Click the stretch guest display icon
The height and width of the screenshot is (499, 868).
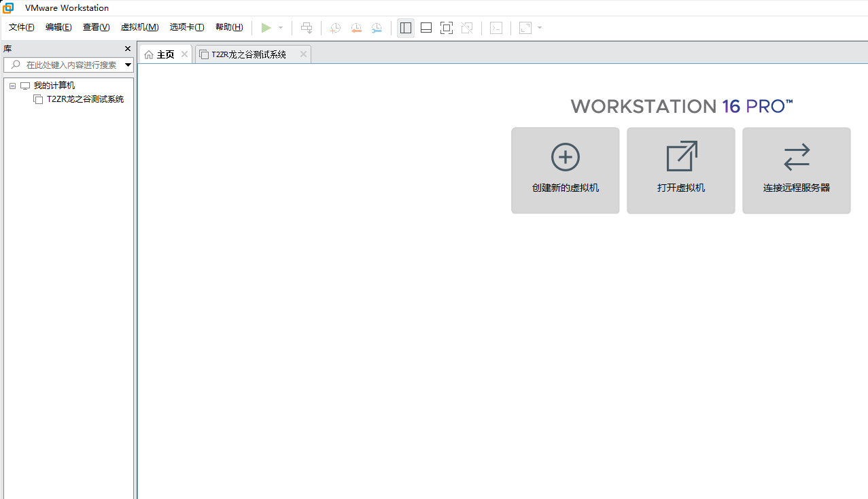click(x=525, y=28)
